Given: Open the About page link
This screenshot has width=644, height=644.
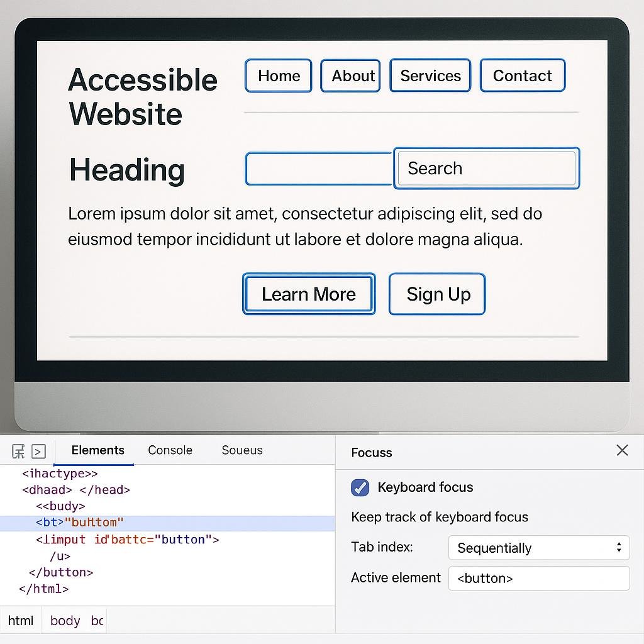Looking at the screenshot, I should point(350,75).
